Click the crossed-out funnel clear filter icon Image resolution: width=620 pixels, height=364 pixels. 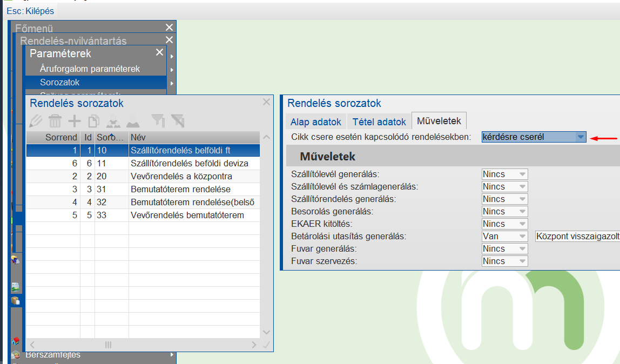coord(177,120)
